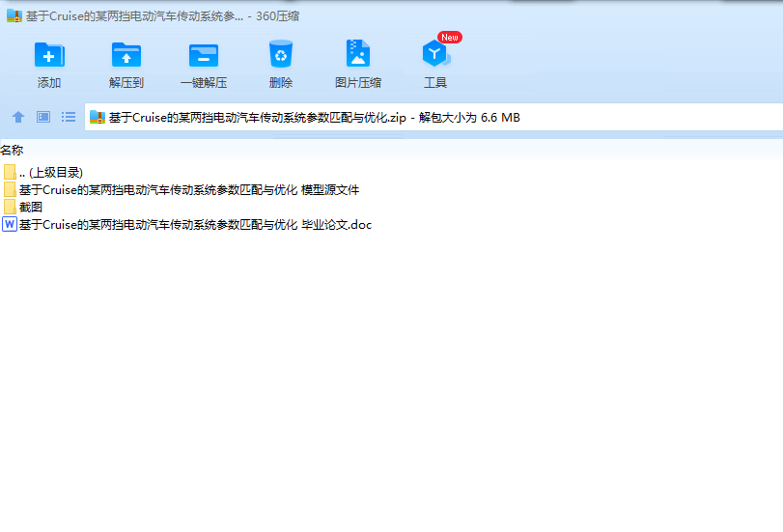The height and width of the screenshot is (532, 783).
Task: Select the 截图 folder
Action: coord(22,207)
